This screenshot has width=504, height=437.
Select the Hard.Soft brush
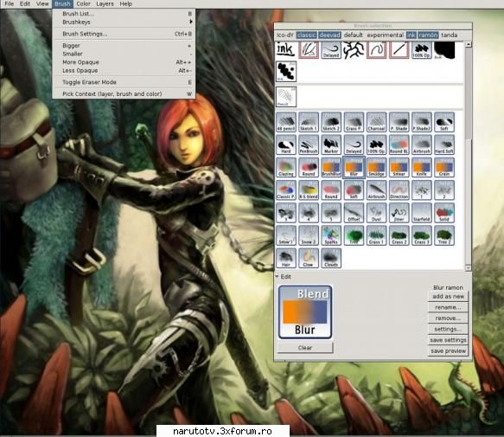444,145
